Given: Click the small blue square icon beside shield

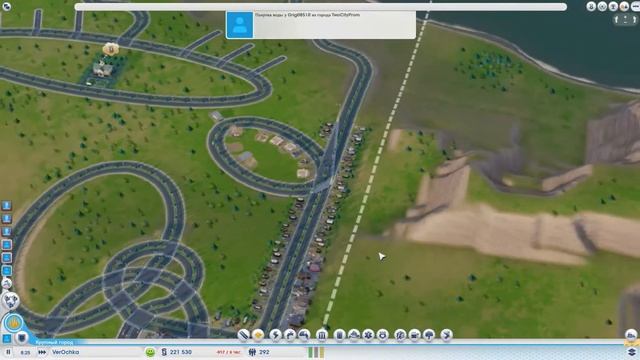Looking at the screenshot, I should [x=7, y=338].
